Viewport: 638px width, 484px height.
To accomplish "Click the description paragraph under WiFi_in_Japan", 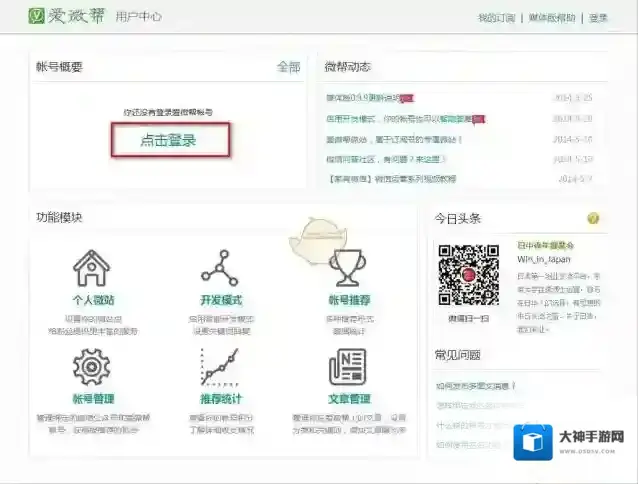I will [558, 303].
